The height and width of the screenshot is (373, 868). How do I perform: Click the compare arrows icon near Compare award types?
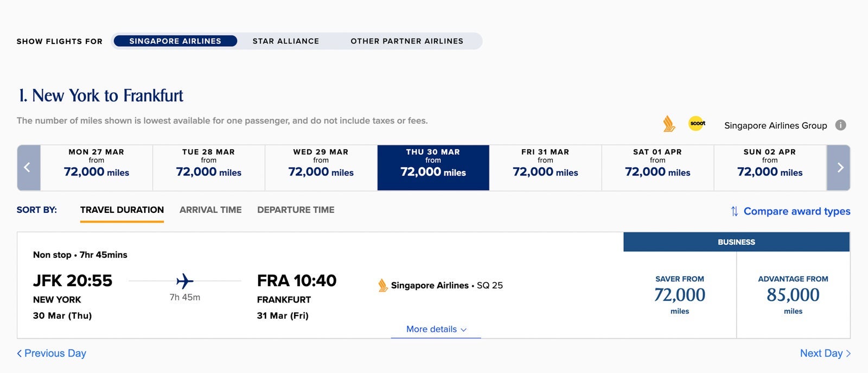(x=735, y=211)
